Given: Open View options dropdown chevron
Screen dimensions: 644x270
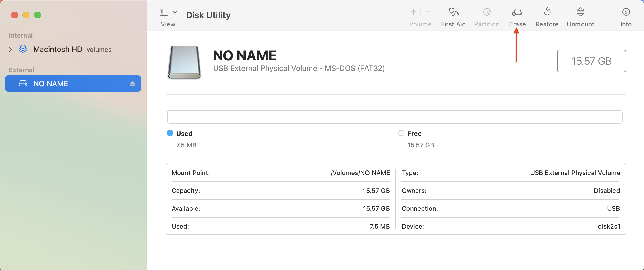Looking at the screenshot, I should point(175,12).
